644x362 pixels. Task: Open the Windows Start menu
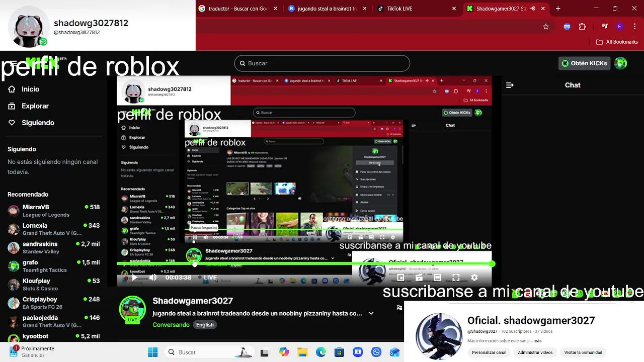point(152,352)
